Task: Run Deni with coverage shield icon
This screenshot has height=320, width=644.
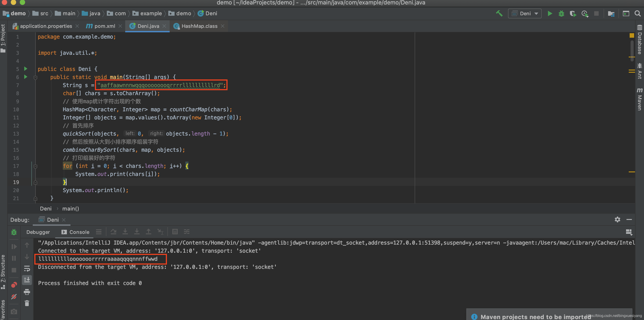Action: [573, 13]
